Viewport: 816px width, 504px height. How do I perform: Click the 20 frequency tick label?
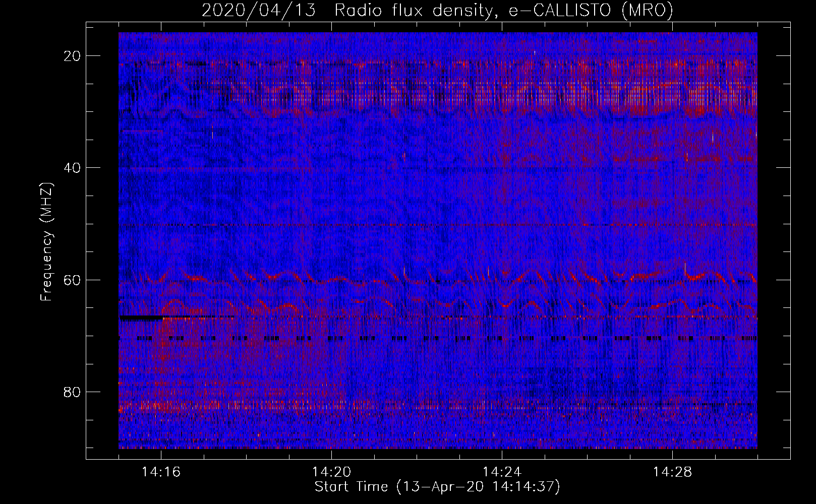click(72, 56)
